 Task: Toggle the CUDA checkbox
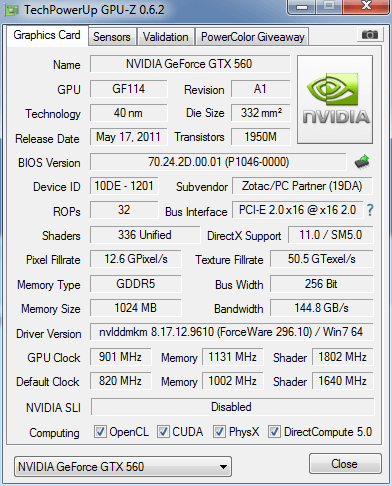point(163,431)
